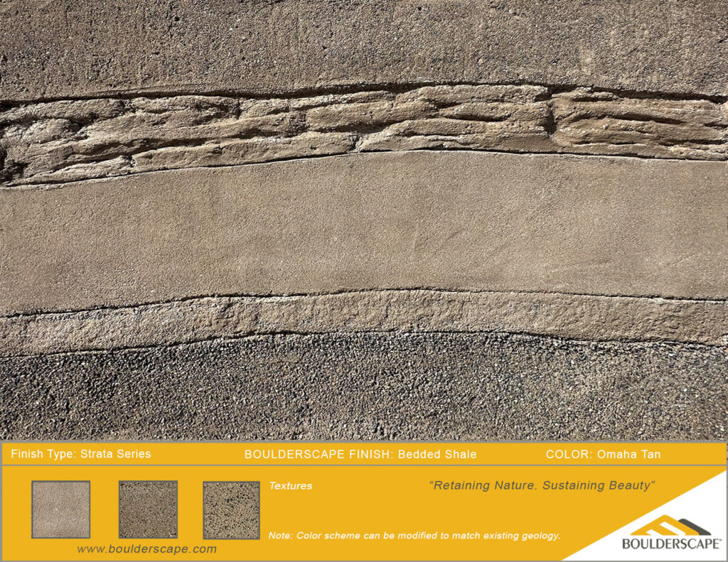The image size is (728, 562).
Task: Toggle the color scheme modification note
Action: [415, 532]
